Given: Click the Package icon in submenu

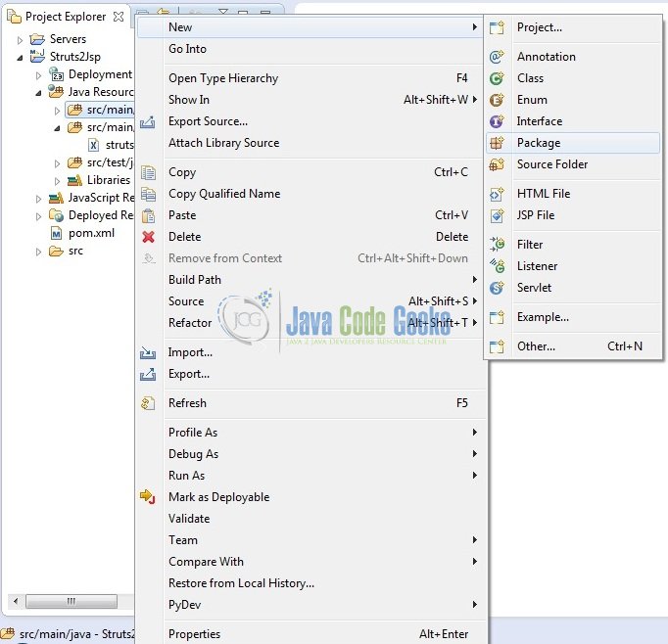Looking at the screenshot, I should click(x=497, y=143).
